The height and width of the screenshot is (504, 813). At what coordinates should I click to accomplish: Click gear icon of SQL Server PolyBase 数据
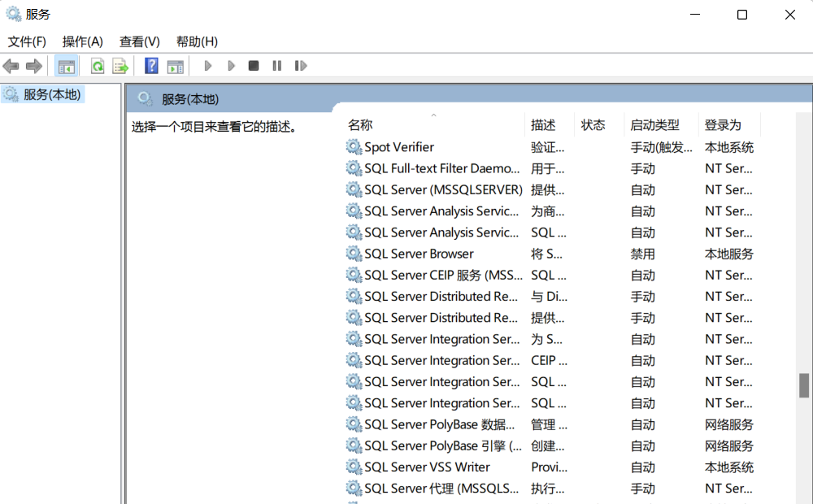point(354,424)
